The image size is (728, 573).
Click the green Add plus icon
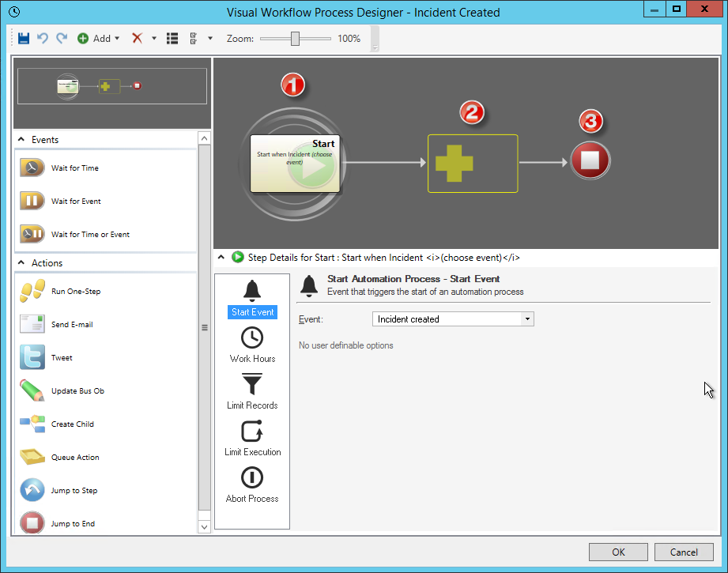(x=83, y=39)
